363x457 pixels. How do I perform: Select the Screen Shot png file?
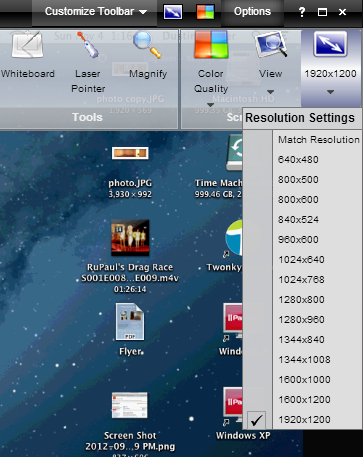point(130,405)
